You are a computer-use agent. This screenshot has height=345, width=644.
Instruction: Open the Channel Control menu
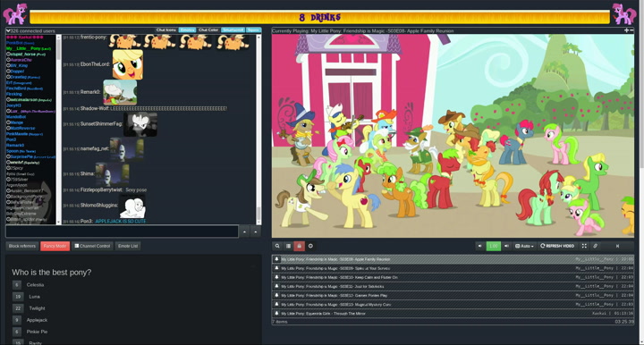[x=92, y=246]
